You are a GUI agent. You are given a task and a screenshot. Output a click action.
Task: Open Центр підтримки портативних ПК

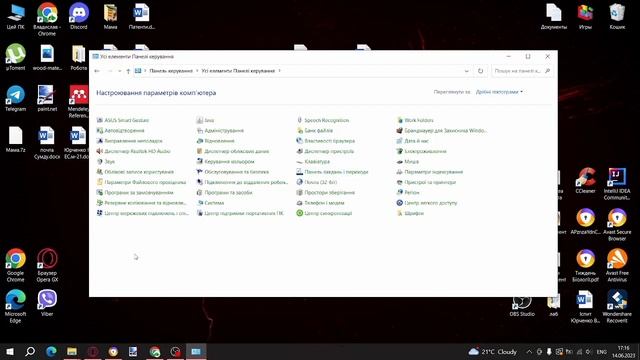pos(240,213)
